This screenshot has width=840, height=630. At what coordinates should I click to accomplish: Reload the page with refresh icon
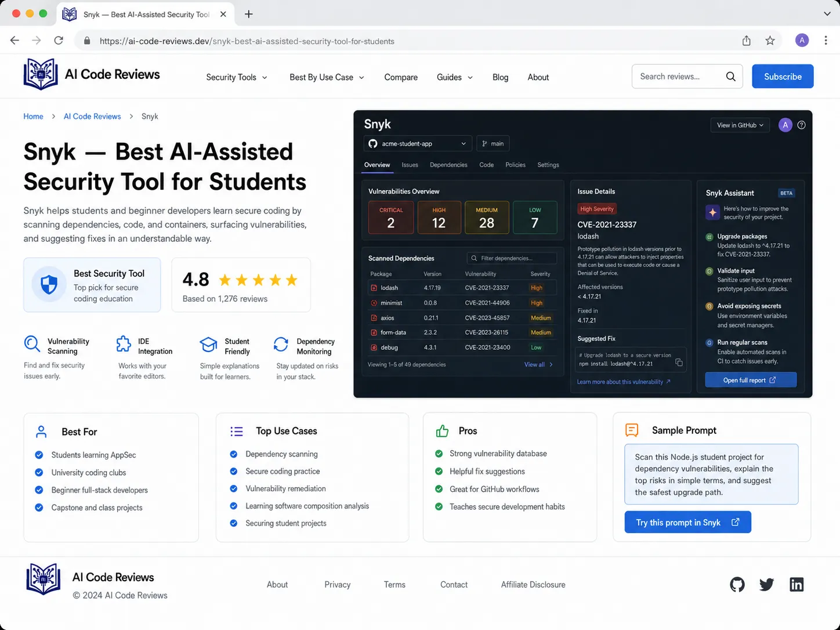tap(59, 41)
